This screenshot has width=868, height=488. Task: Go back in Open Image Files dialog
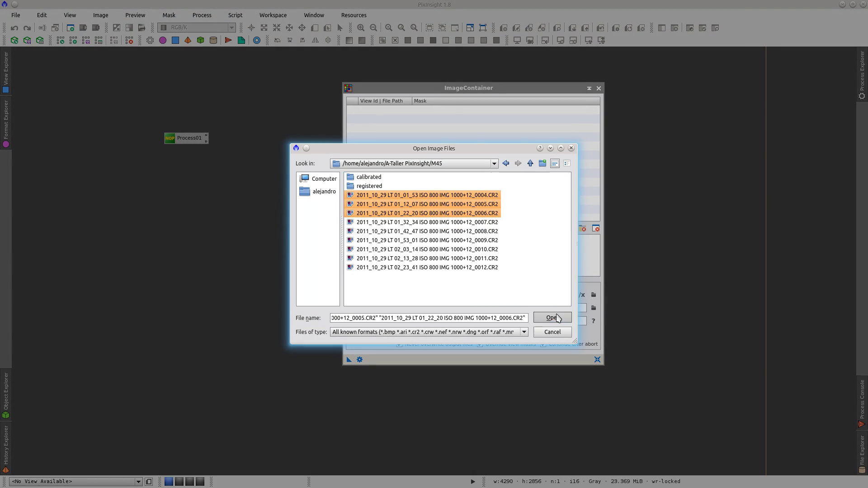tap(506, 164)
